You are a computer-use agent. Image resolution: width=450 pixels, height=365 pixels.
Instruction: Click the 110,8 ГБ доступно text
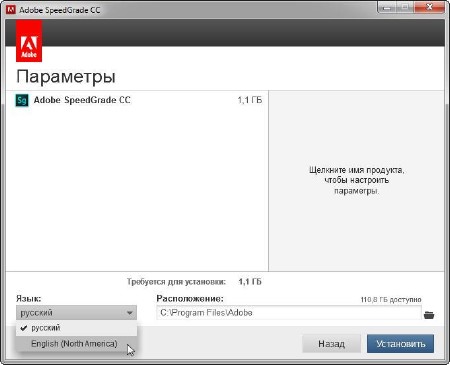[391, 300]
